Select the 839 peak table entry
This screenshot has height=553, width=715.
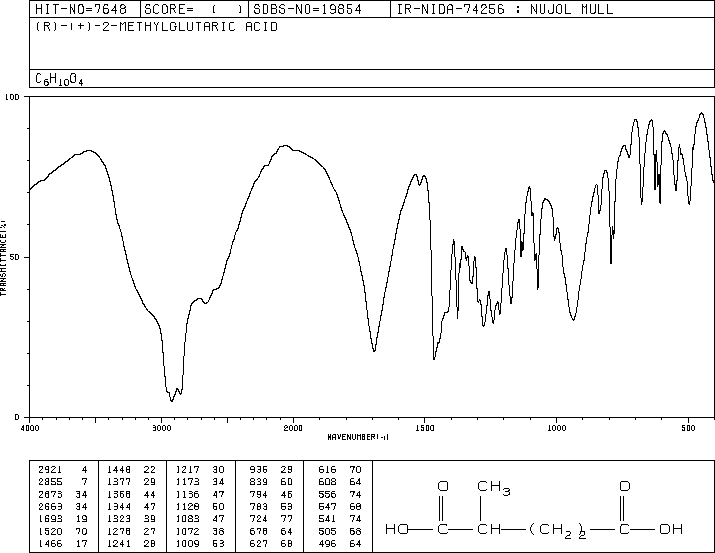(x=271, y=482)
